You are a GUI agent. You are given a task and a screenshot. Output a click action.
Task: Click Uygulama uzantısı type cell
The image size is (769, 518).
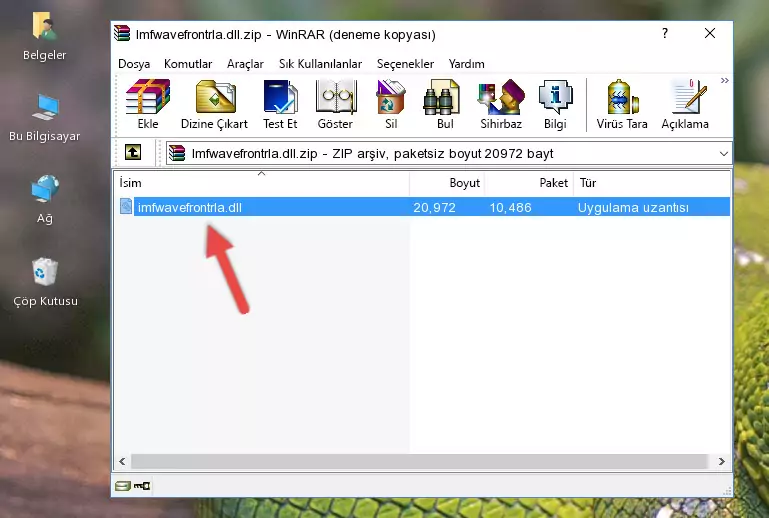633,207
